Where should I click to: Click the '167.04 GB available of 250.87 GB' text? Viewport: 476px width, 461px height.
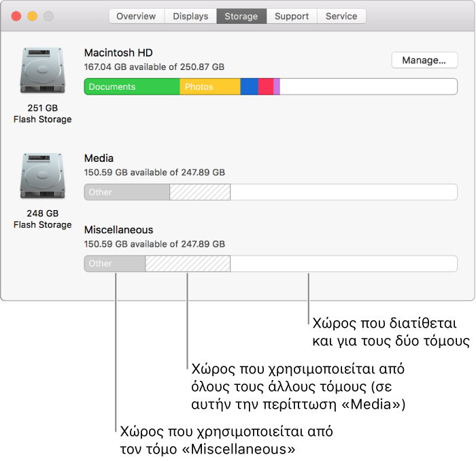coord(154,67)
